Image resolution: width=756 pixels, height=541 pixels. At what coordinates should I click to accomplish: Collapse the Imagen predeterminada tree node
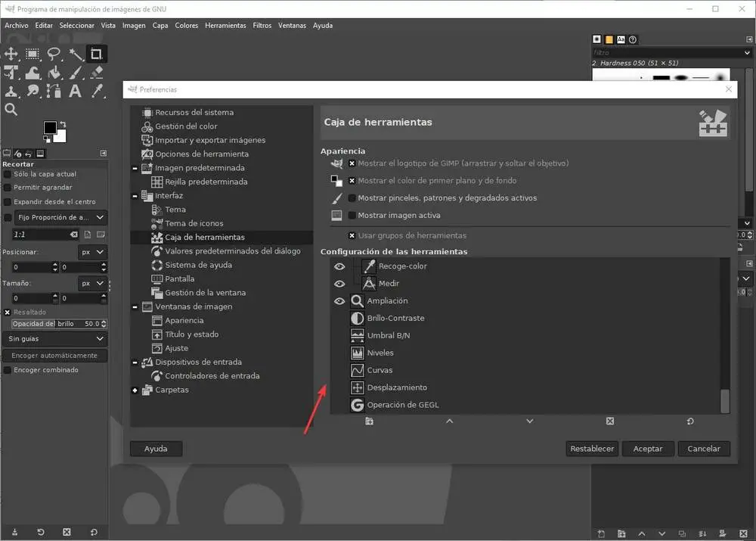(x=135, y=169)
